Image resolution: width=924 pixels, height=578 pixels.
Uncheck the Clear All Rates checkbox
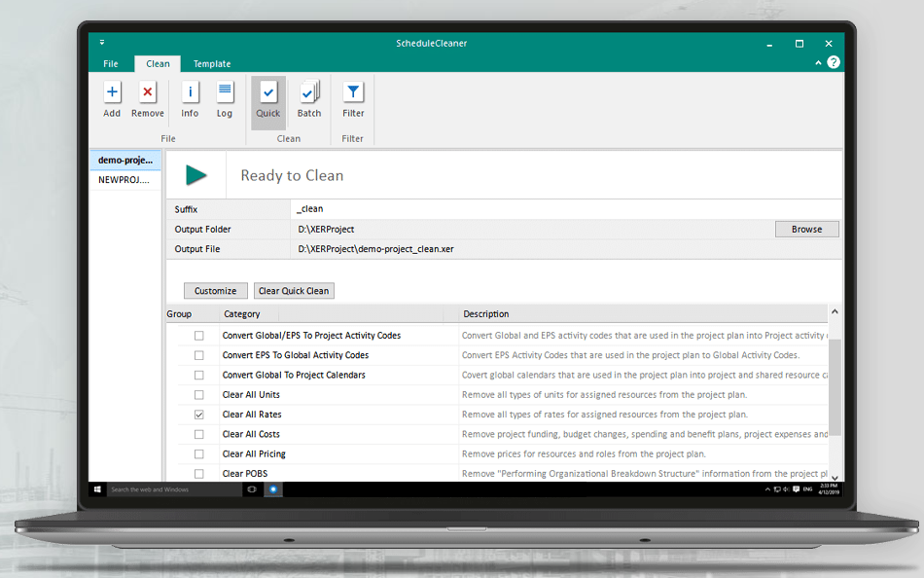tap(199, 415)
